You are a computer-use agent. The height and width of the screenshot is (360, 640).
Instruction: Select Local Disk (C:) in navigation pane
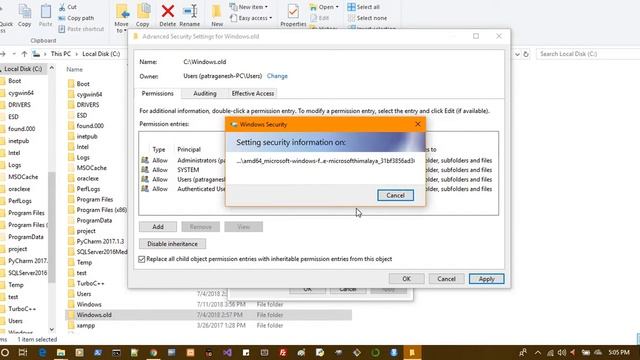tap(23, 69)
